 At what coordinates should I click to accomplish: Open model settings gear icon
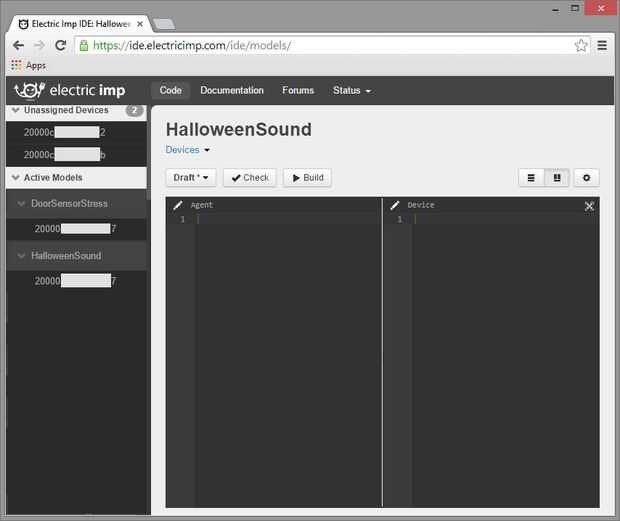(x=586, y=178)
